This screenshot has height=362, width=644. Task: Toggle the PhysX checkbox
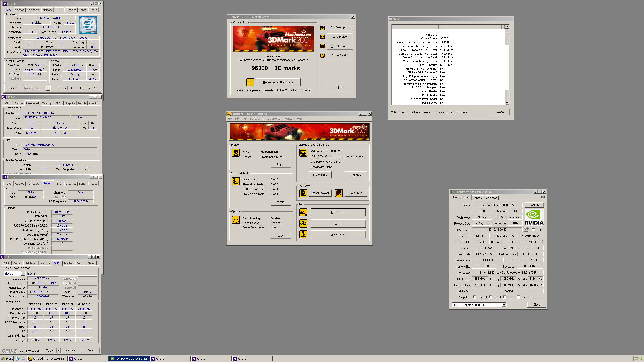(505, 297)
